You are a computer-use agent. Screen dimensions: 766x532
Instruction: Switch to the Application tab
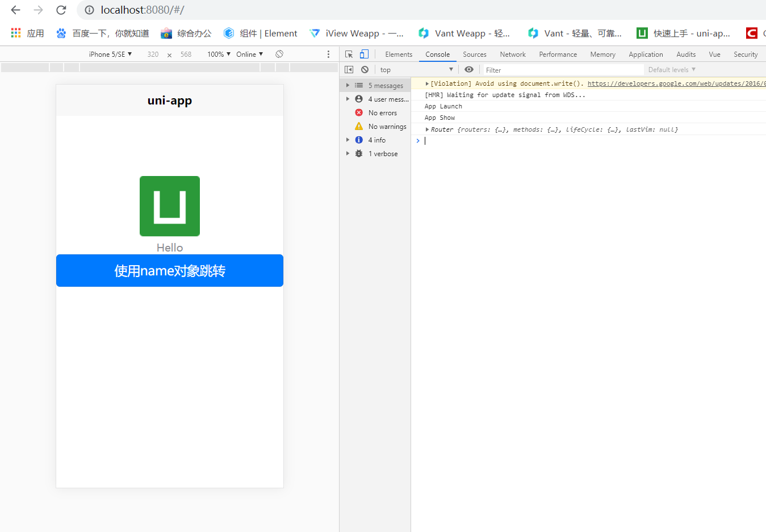click(646, 55)
